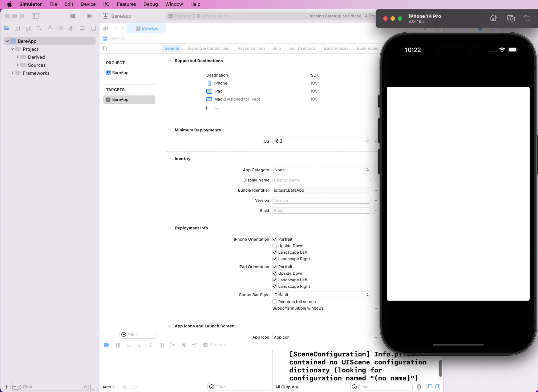Switch to Signing & Capabilities tab
Viewport: 538px width, 392px height.
[208, 48]
